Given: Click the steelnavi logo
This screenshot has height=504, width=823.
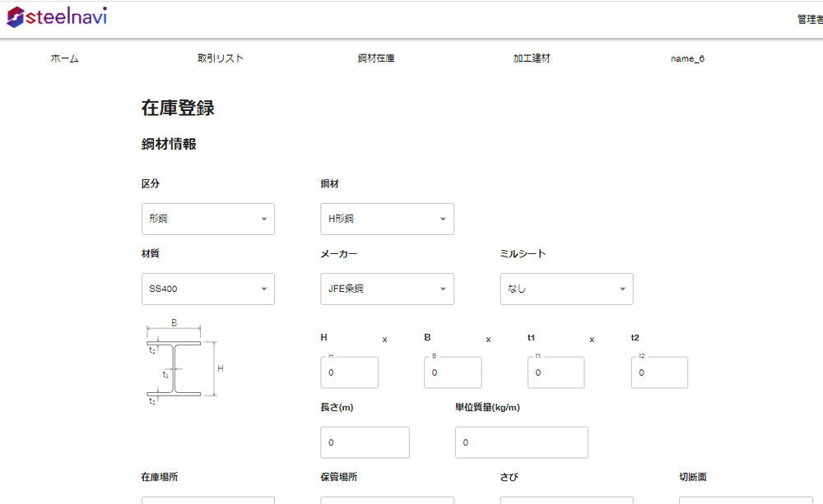Looking at the screenshot, I should coord(57,16).
